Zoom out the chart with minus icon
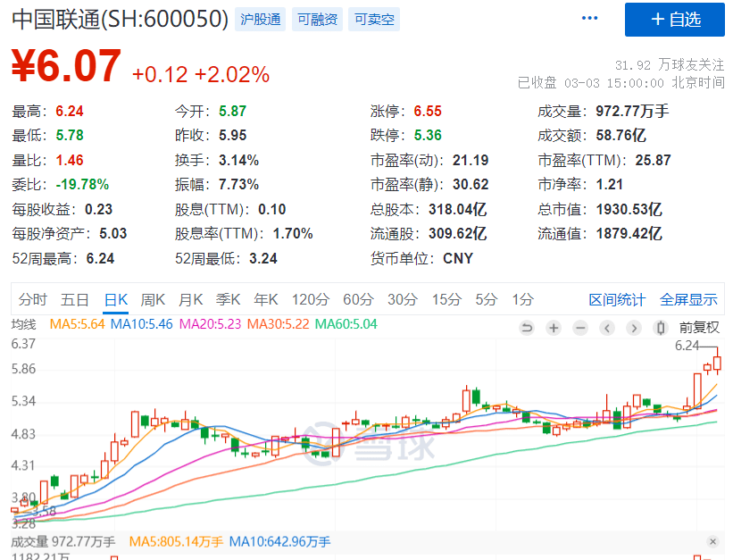Screen dimensions: 733x560 [580, 328]
